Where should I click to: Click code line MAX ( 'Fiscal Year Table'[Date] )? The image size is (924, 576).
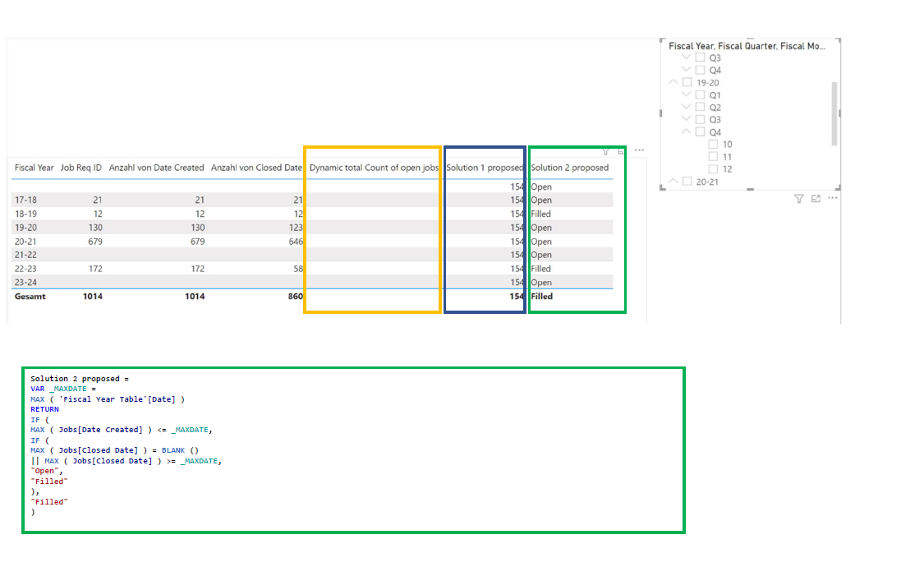[x=108, y=399]
